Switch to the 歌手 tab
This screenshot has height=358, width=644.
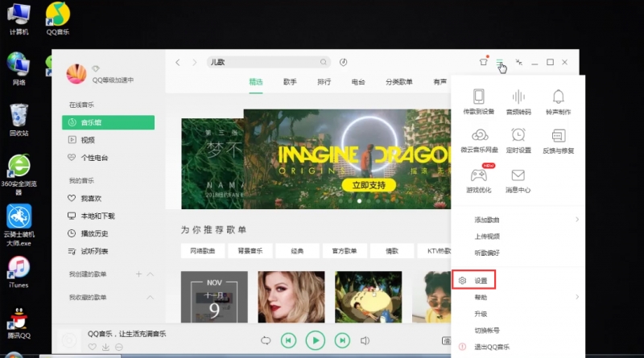(x=290, y=82)
